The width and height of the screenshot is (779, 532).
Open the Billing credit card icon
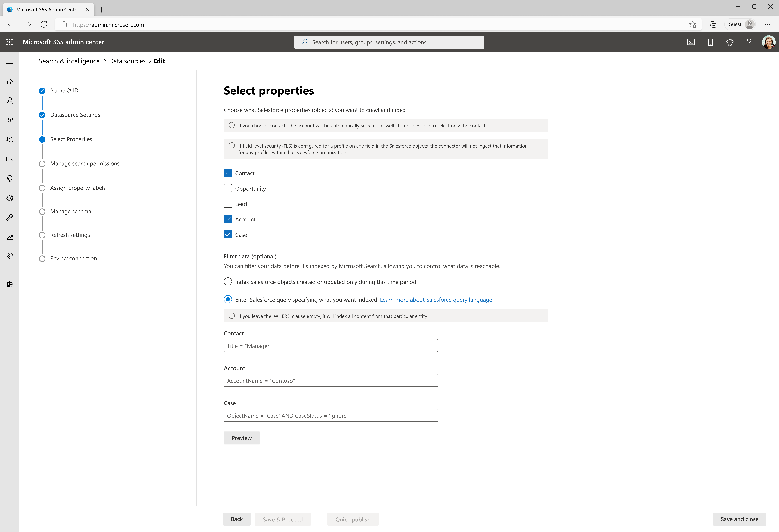point(9,159)
